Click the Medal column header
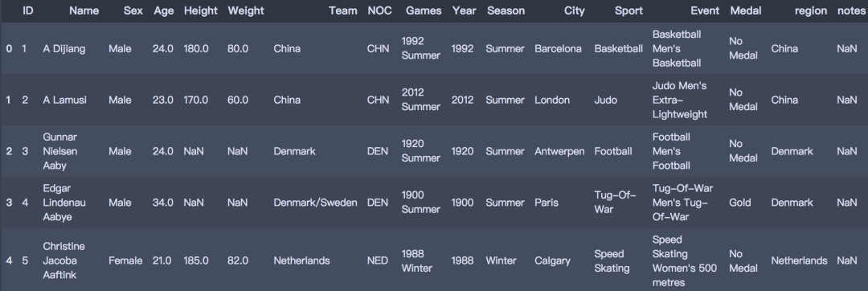Screen dimensions: 868x291 (746, 10)
